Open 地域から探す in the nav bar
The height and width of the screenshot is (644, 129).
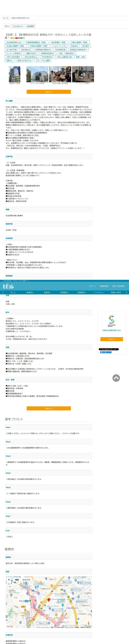[116, 292]
